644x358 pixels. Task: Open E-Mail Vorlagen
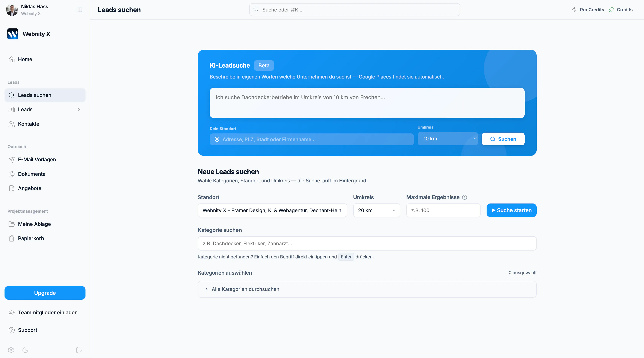point(45,159)
